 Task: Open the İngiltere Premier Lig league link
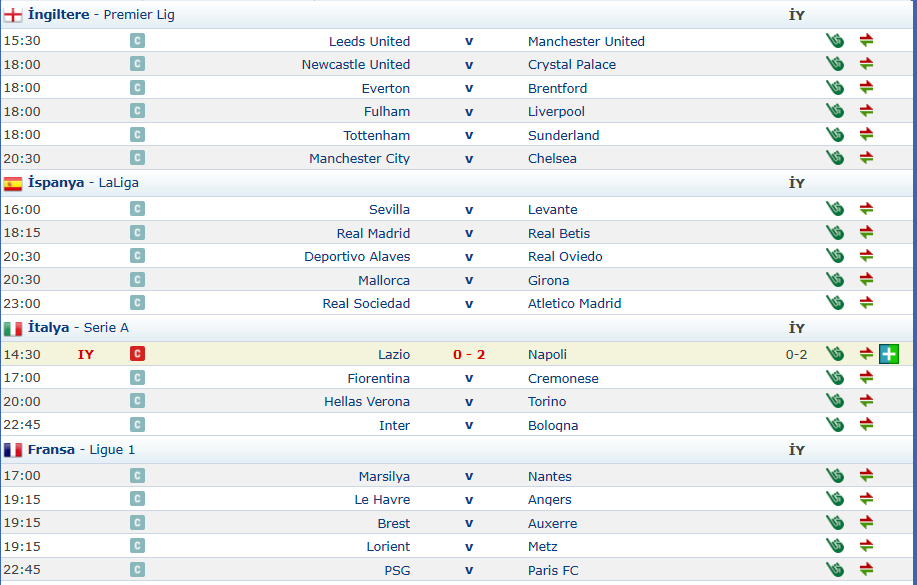(101, 15)
